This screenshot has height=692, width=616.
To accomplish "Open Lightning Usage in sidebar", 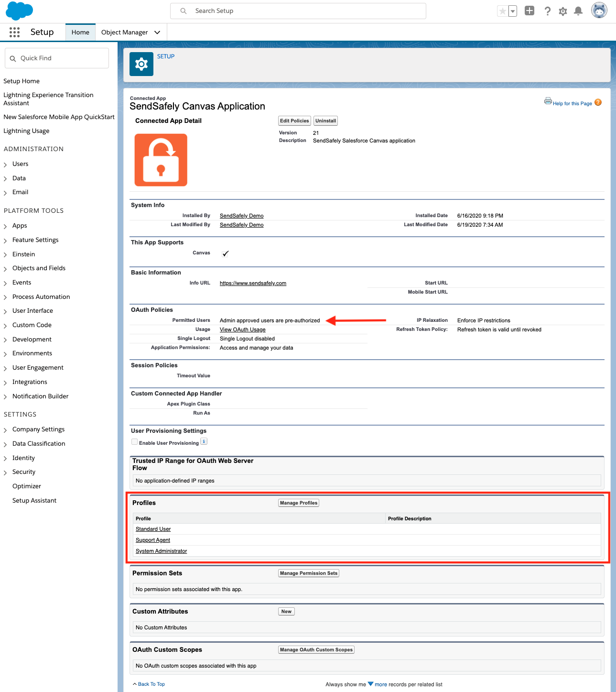I will click(x=26, y=131).
